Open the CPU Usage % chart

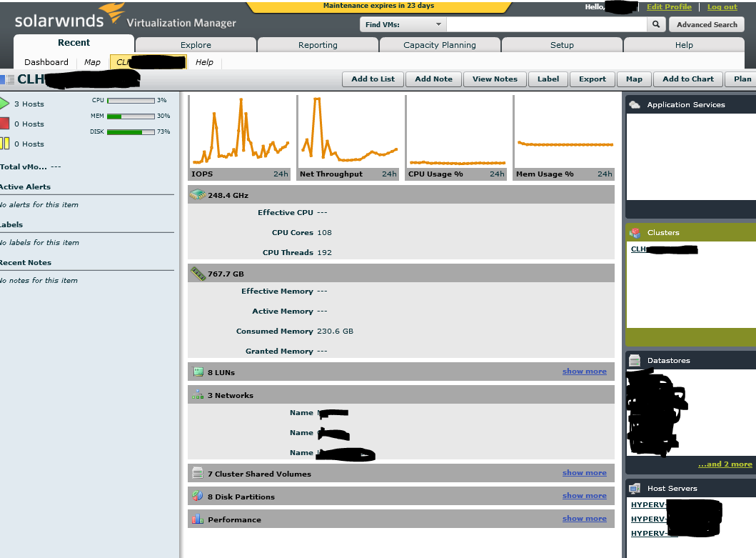(456, 138)
